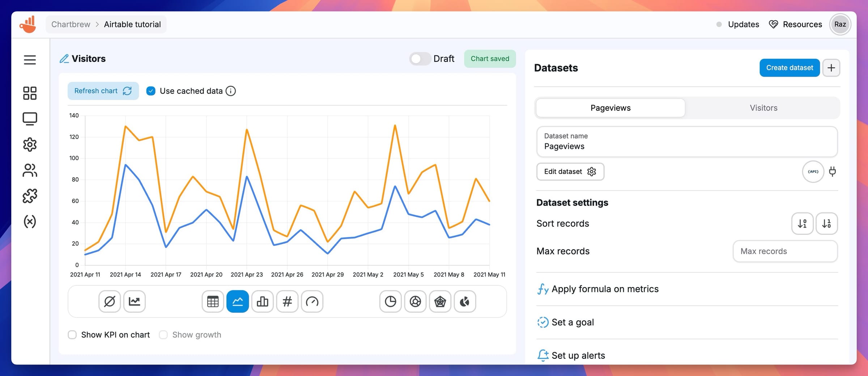Enable Show KPI on chart
This screenshot has width=868, height=376.
click(72, 334)
